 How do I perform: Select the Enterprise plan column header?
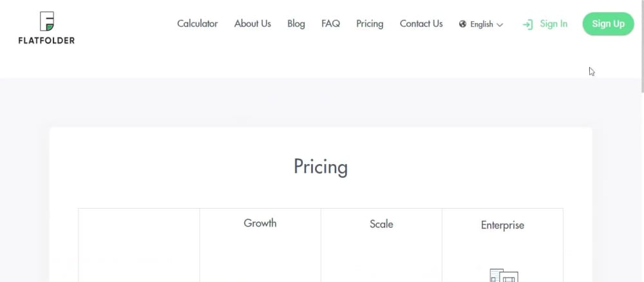click(x=502, y=225)
